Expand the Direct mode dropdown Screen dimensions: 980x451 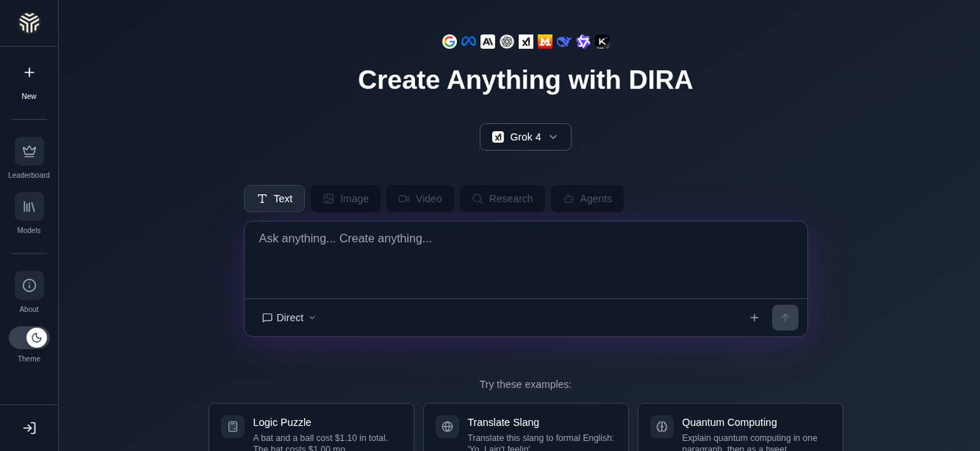289,318
